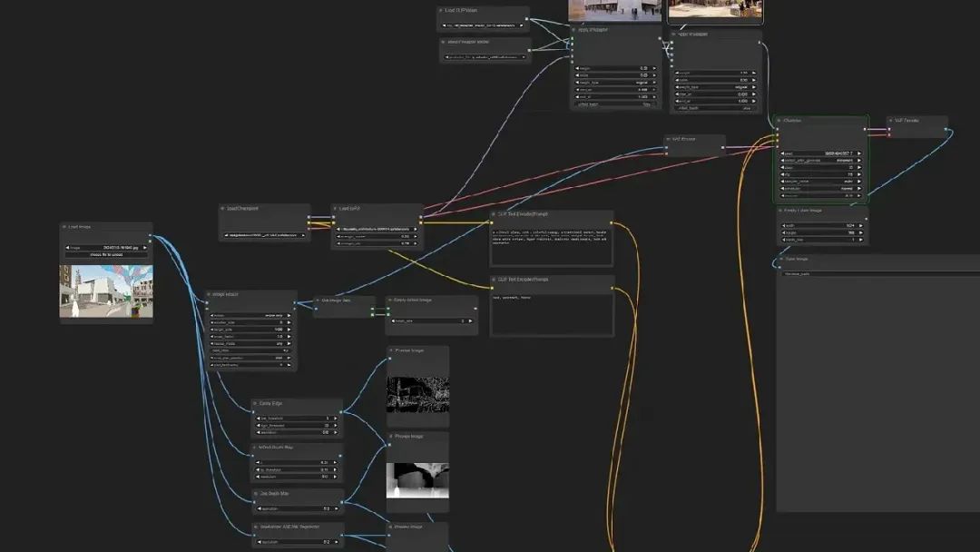Open the sampler_name dropdown in KSampler
980x552 pixels.
[x=820, y=182]
